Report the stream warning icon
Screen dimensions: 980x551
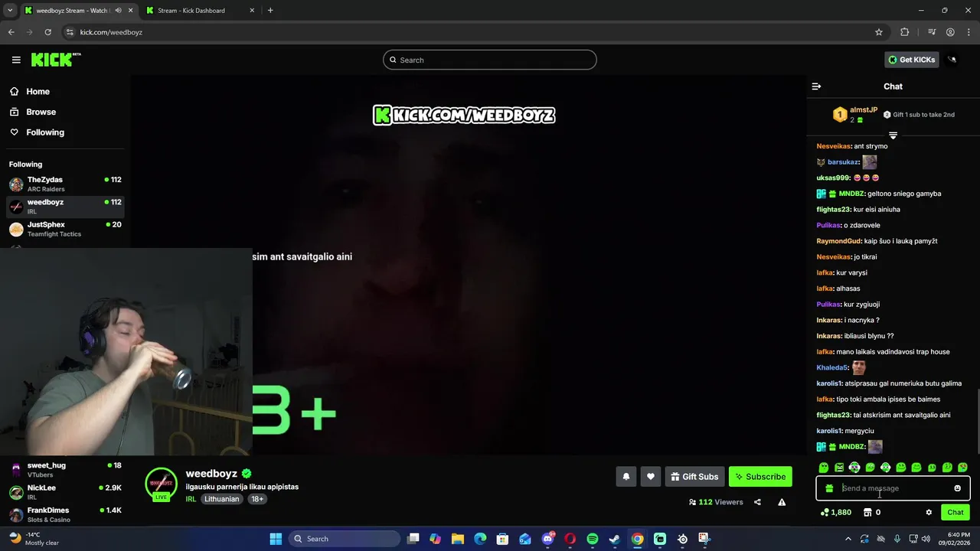coord(782,502)
